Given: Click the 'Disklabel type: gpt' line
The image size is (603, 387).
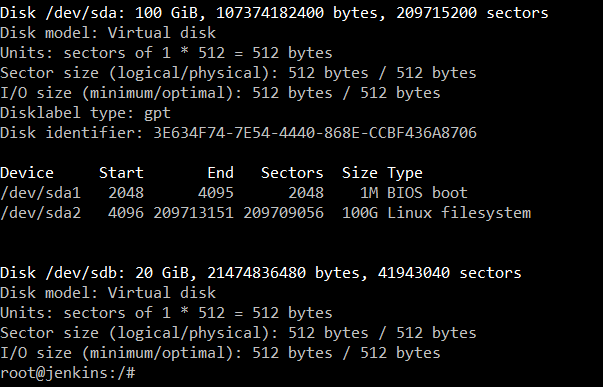Looking at the screenshot, I should coord(85,113).
